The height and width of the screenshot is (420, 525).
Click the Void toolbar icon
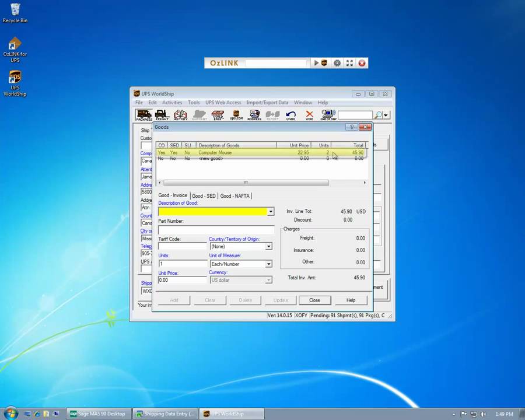coord(309,115)
